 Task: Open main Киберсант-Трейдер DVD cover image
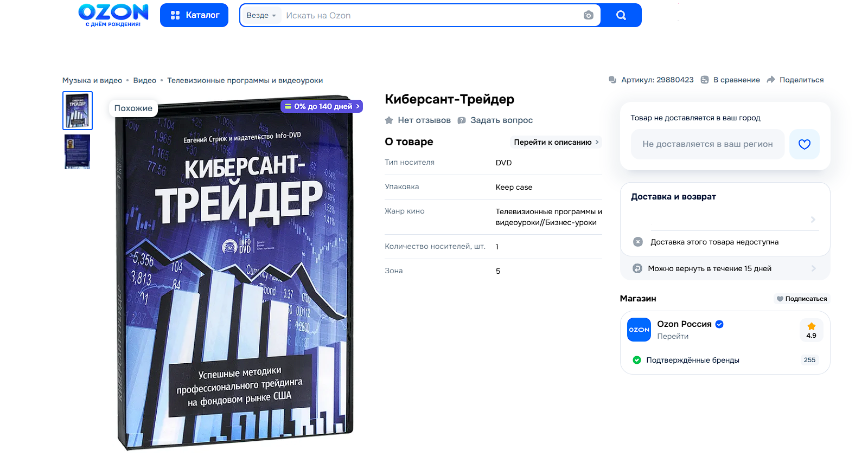pyautogui.click(x=235, y=274)
